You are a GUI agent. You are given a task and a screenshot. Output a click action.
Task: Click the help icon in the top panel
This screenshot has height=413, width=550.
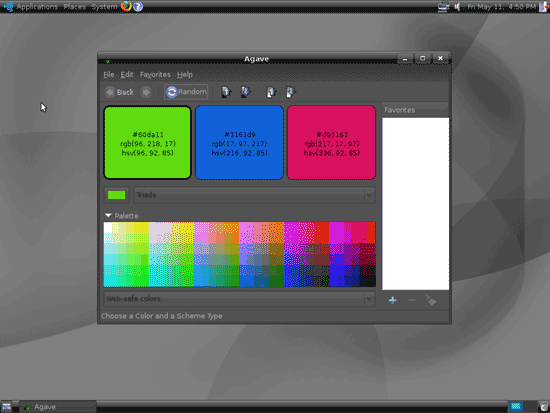[x=138, y=6]
